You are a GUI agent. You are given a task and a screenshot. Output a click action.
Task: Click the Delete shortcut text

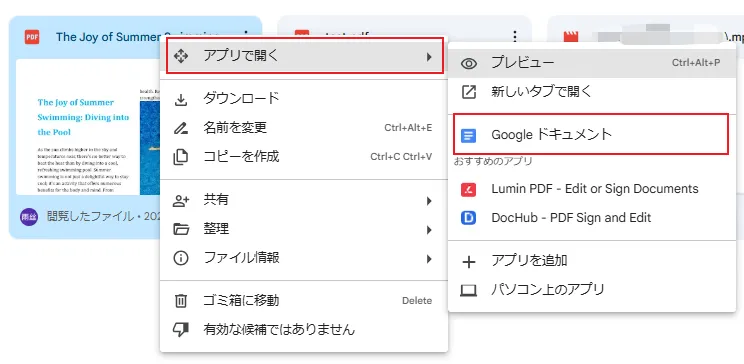click(417, 301)
